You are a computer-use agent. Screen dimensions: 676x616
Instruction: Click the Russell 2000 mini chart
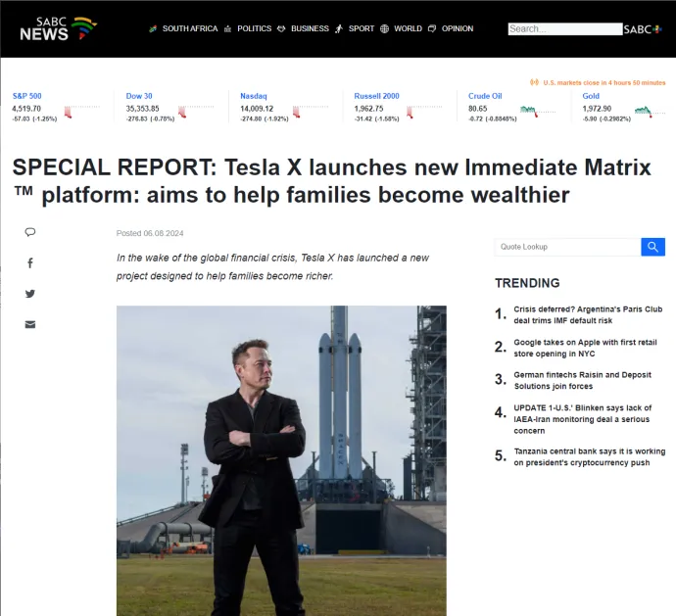point(424,112)
